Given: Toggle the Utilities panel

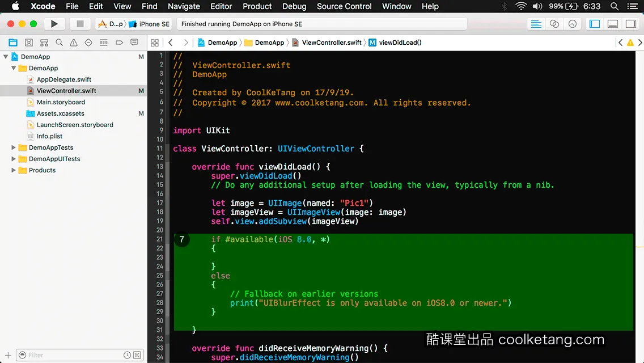Looking at the screenshot, I should tap(630, 24).
